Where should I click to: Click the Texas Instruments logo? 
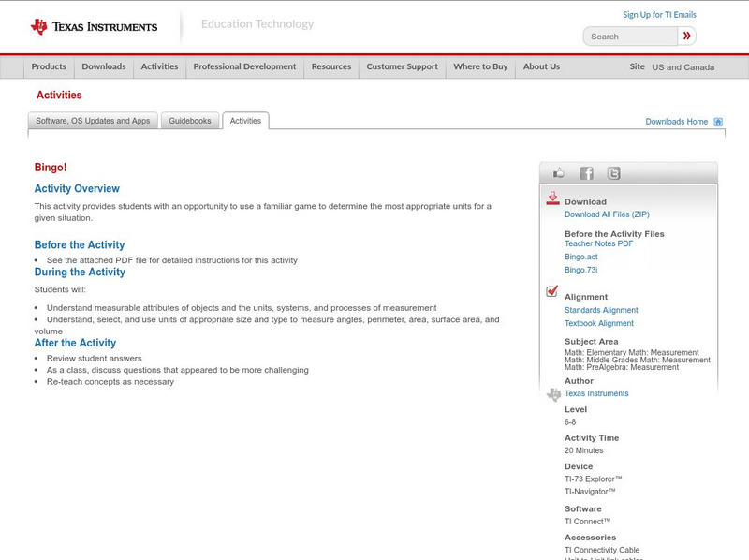point(94,27)
